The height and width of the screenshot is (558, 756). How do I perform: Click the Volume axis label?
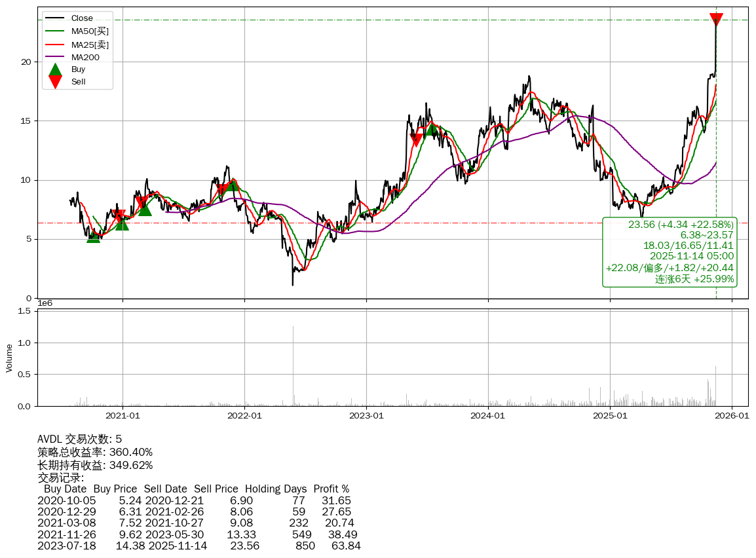(x=9, y=358)
